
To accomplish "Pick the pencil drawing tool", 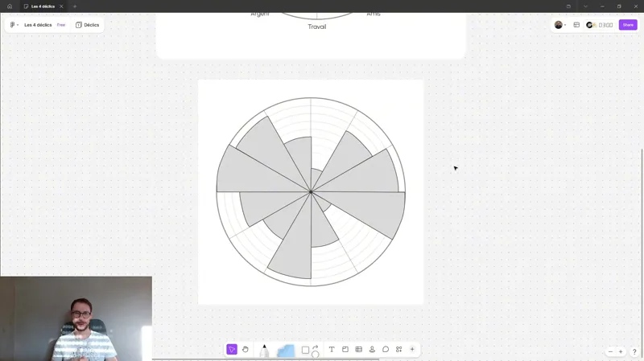I will tap(264, 351).
